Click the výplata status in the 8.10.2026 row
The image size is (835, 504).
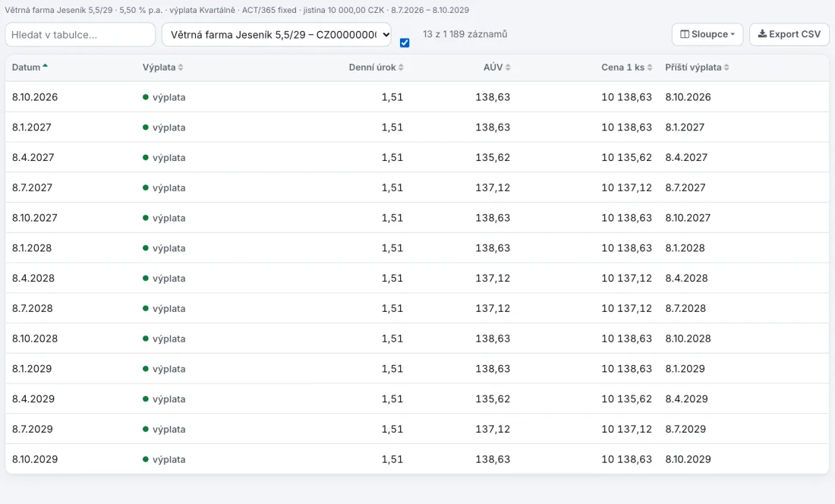164,97
